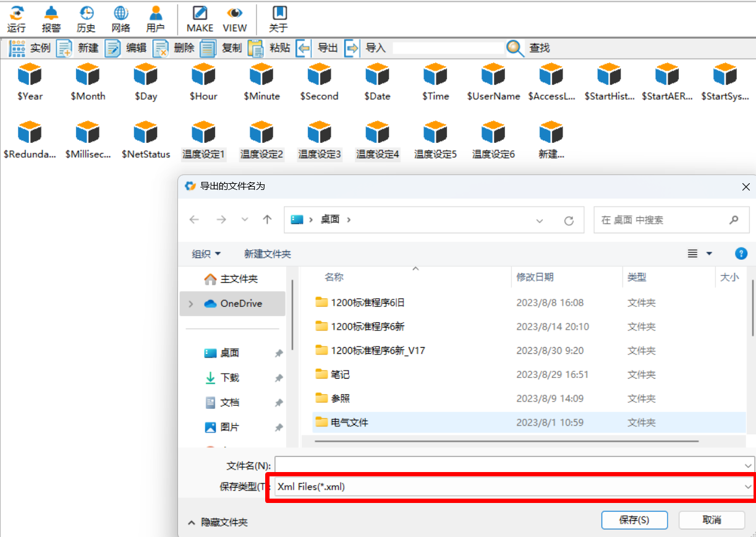Expand the OneDrive tree node

pos(190,304)
